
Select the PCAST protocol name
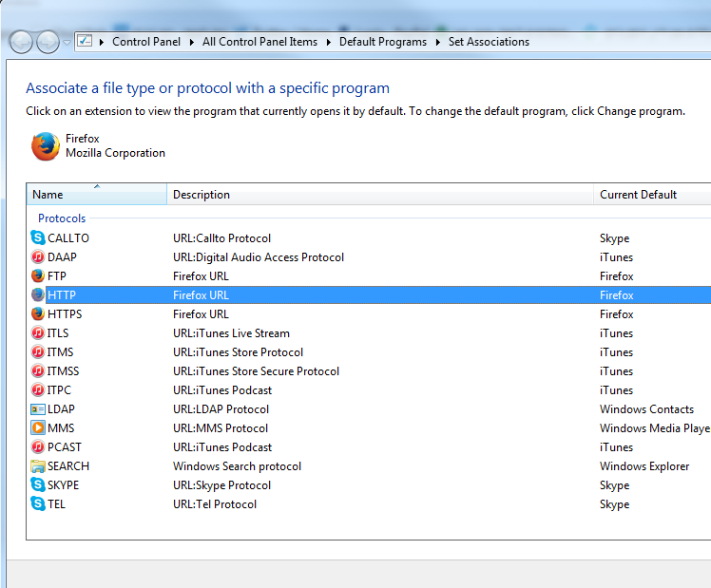tap(65, 447)
